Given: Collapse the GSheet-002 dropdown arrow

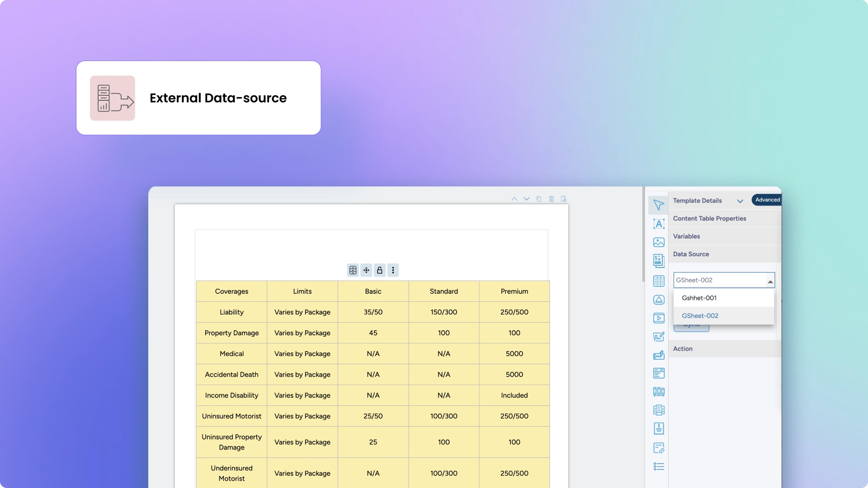Looking at the screenshot, I should tap(770, 281).
